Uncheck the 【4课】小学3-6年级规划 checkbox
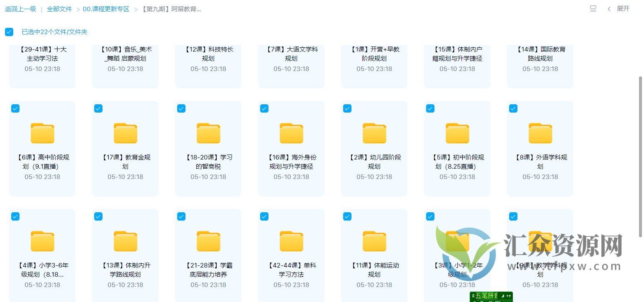Viewport: 644px width, 302px height. pyautogui.click(x=15, y=216)
